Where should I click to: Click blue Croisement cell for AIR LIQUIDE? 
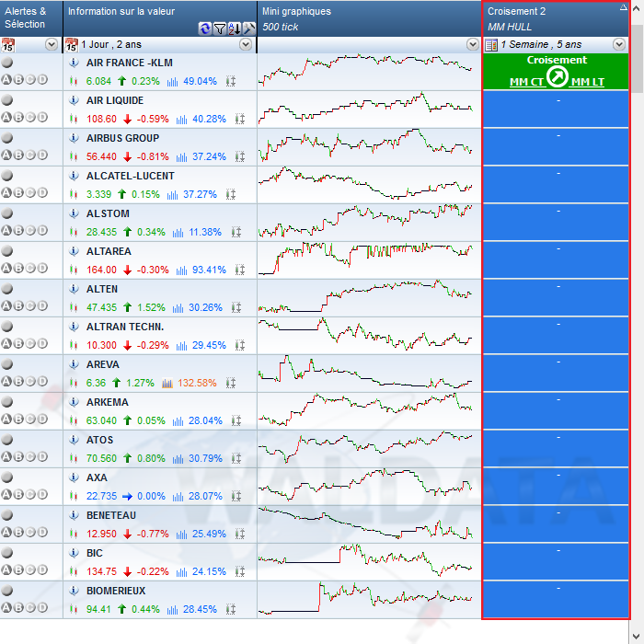pyautogui.click(x=556, y=109)
